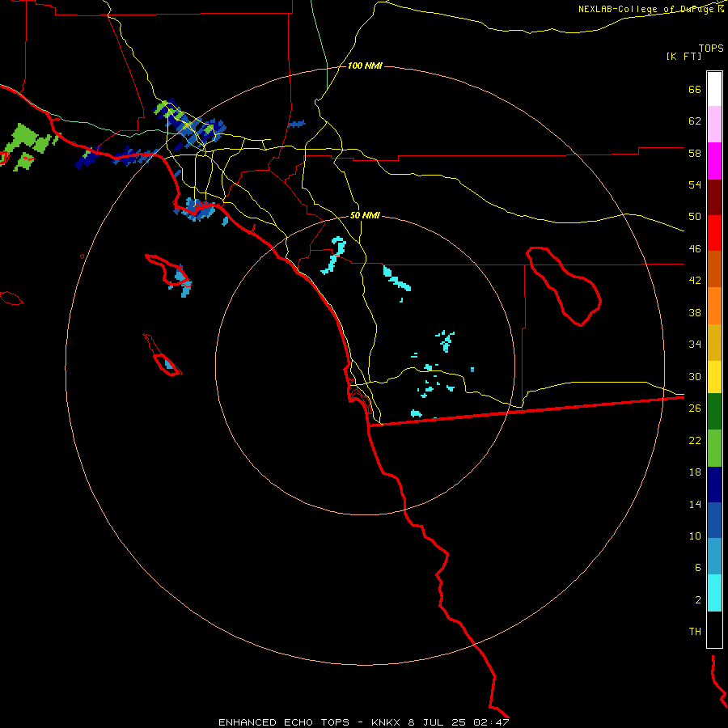Select the 'TOPS' legend title
728x728 pixels.
coord(711,49)
